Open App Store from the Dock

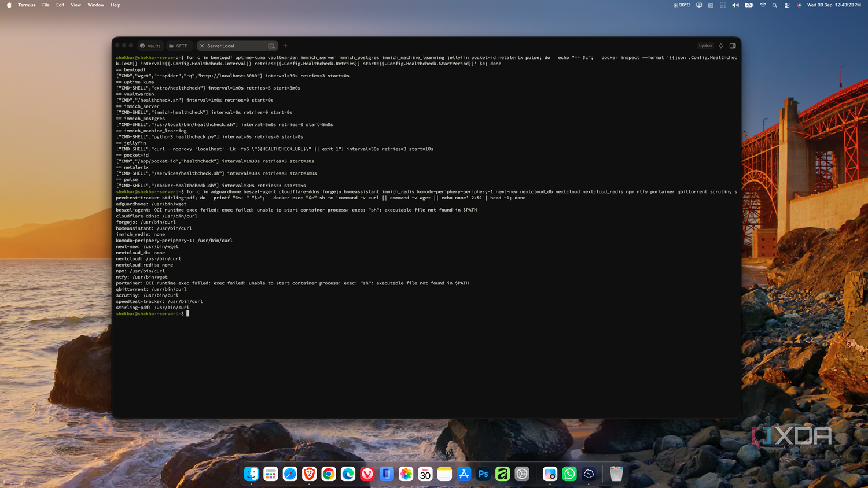[464, 474]
